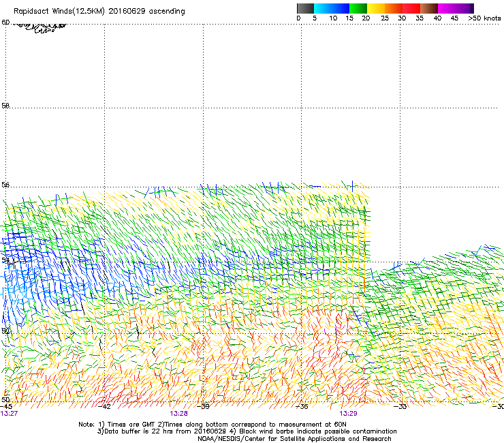
Task: Click the longitude label '-36'
Action: click(x=302, y=406)
